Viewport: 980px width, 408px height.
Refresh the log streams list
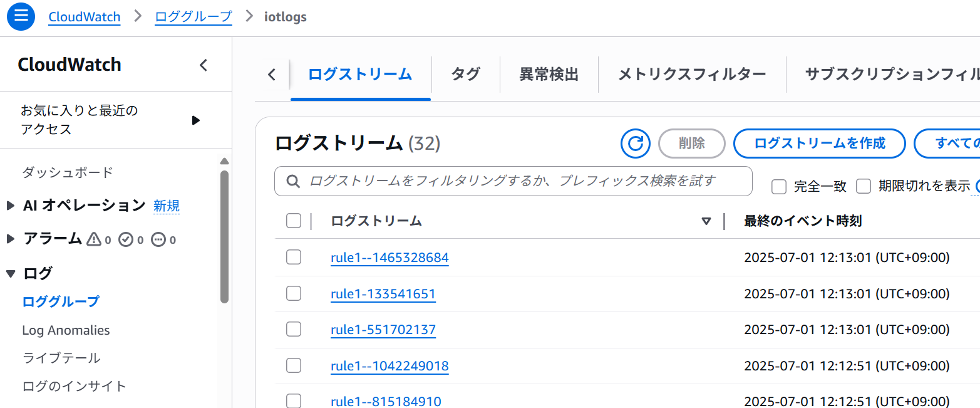click(636, 144)
